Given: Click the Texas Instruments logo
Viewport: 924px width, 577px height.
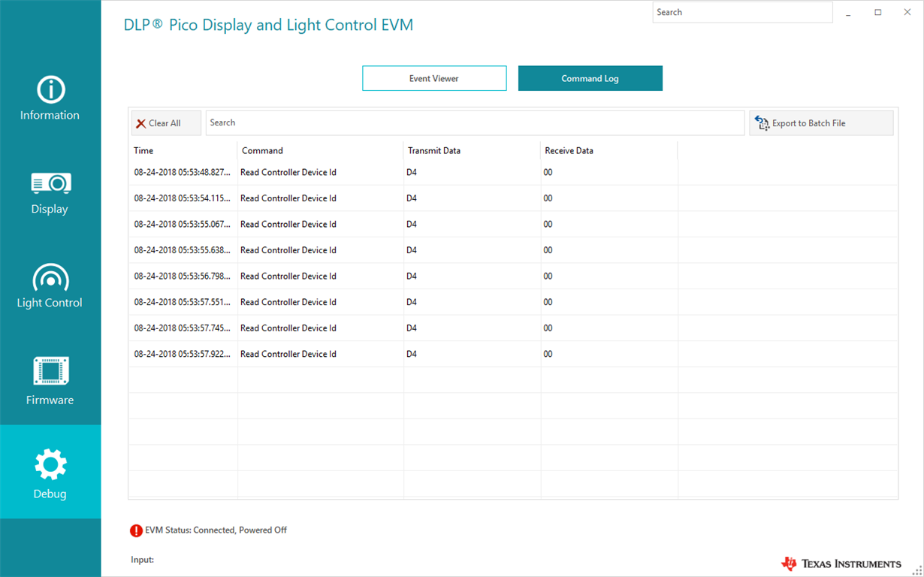Looking at the screenshot, I should click(x=841, y=563).
